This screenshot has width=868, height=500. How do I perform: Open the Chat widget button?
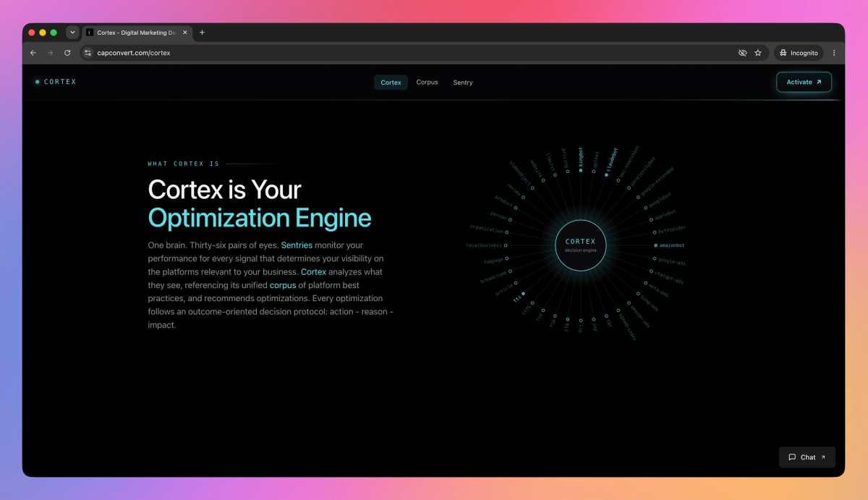coord(807,457)
